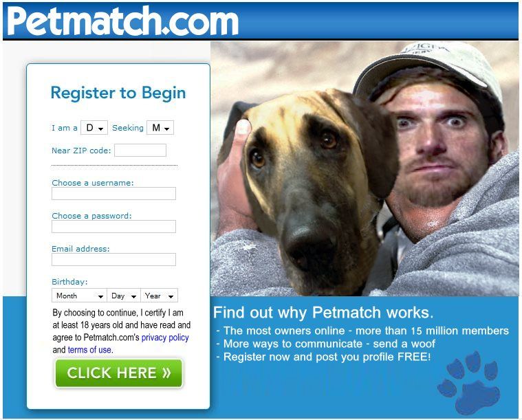
Task: Click the green CLICK HERE button
Action: (x=119, y=373)
